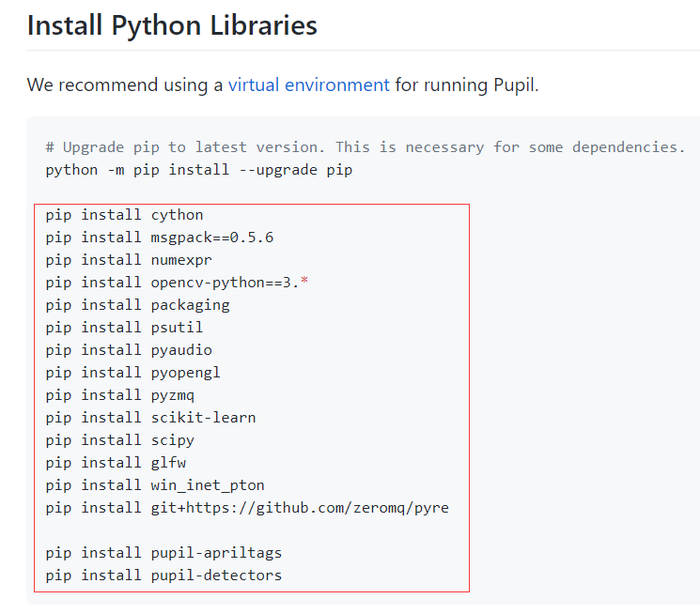The width and height of the screenshot is (700, 614).
Task: Click the 'pip install pyopengl' line
Action: [133, 373]
